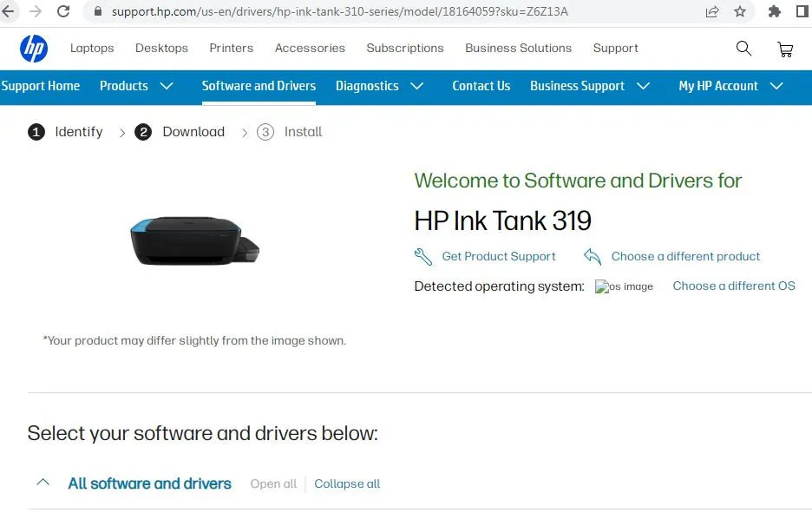Go to Support Home
The image size is (812, 513).
(x=41, y=86)
